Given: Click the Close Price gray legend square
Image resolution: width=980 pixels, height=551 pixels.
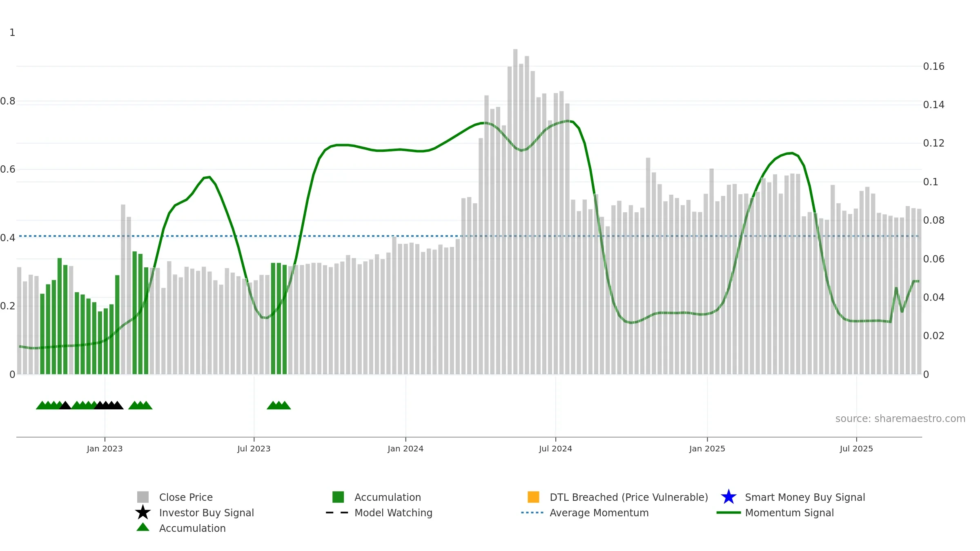Looking at the screenshot, I should point(143,497).
